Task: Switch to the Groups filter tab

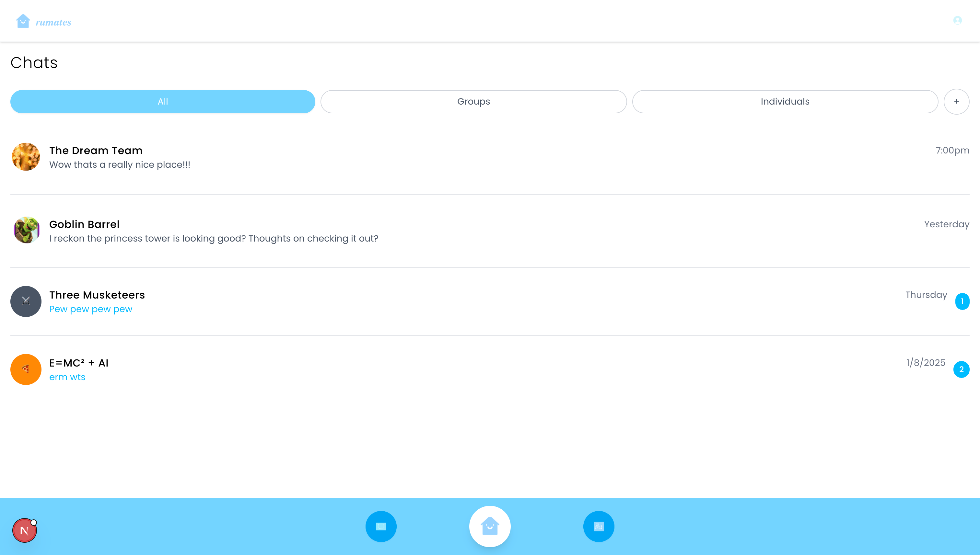Action: pyautogui.click(x=473, y=101)
